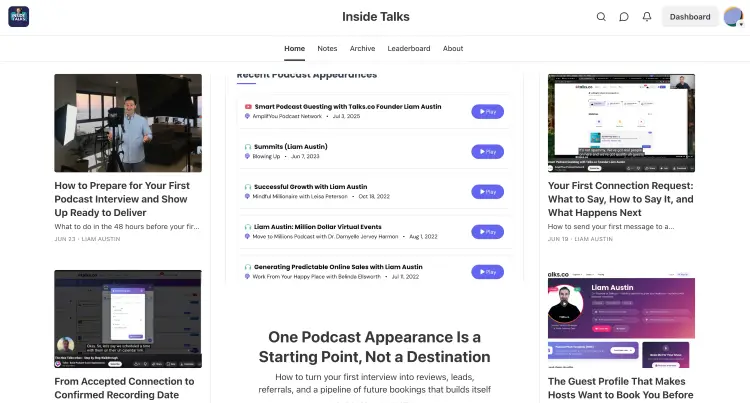Click podcast icon next to AmplifYou Podcast Network
Image resolution: width=750 pixels, height=403 pixels.
click(x=247, y=116)
